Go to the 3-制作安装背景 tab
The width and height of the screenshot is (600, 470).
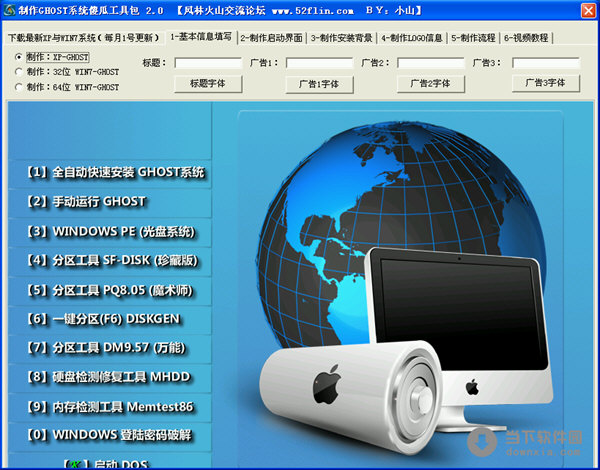pyautogui.click(x=342, y=38)
